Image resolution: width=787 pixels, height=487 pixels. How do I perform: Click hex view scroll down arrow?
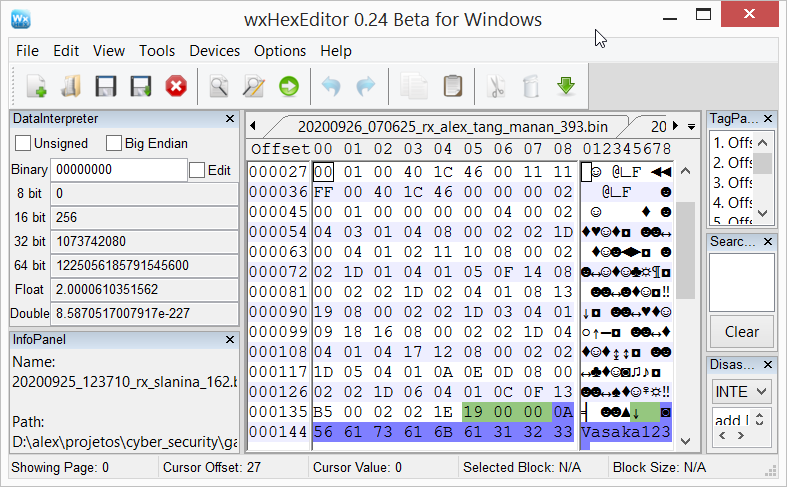pos(686,441)
